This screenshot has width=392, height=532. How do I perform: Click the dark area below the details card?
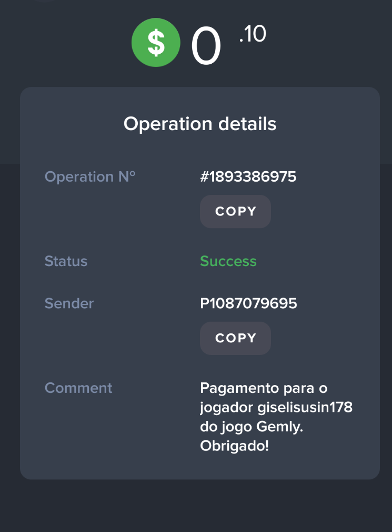coord(196,506)
